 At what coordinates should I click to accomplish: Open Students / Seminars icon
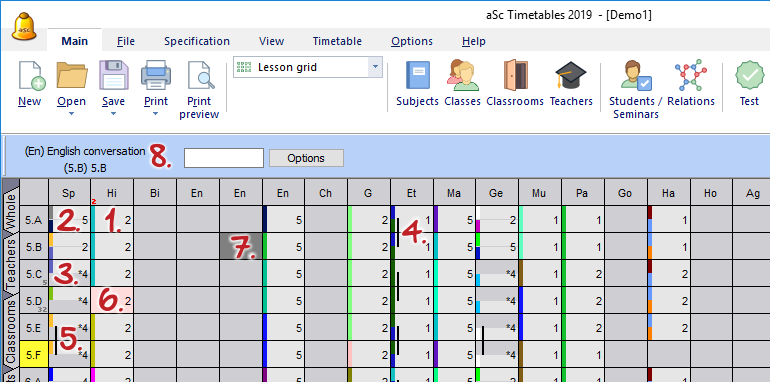click(636, 76)
